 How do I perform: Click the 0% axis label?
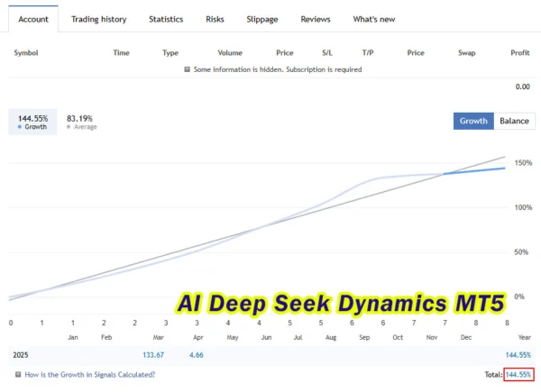click(519, 296)
